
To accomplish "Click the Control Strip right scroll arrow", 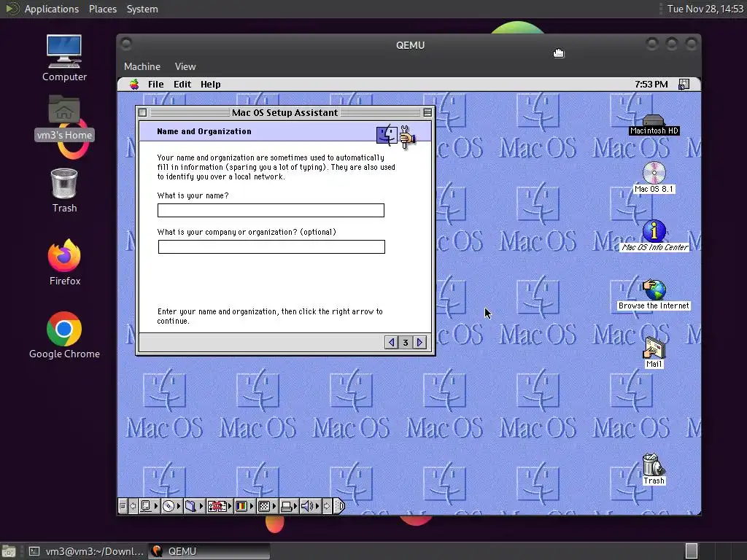I will click(327, 506).
